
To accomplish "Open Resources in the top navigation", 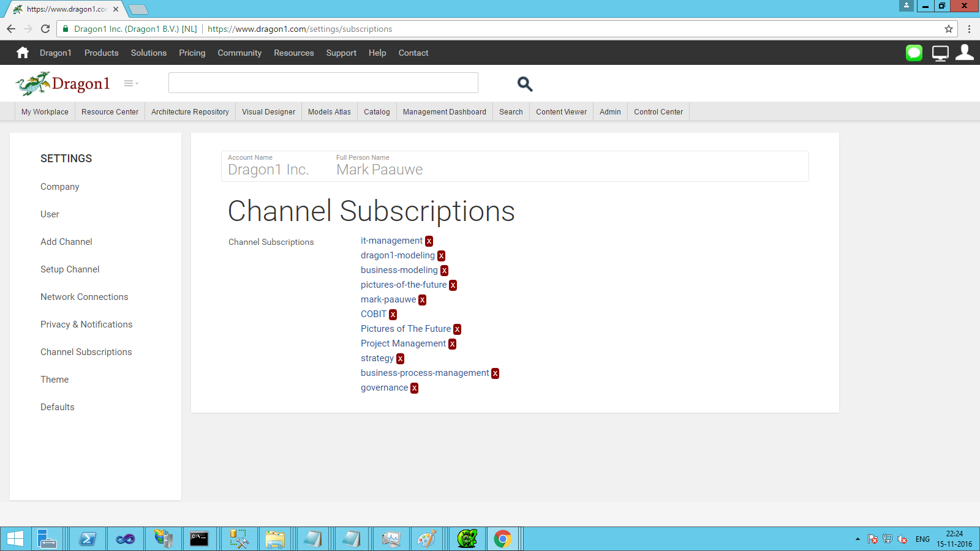I will [x=294, y=53].
